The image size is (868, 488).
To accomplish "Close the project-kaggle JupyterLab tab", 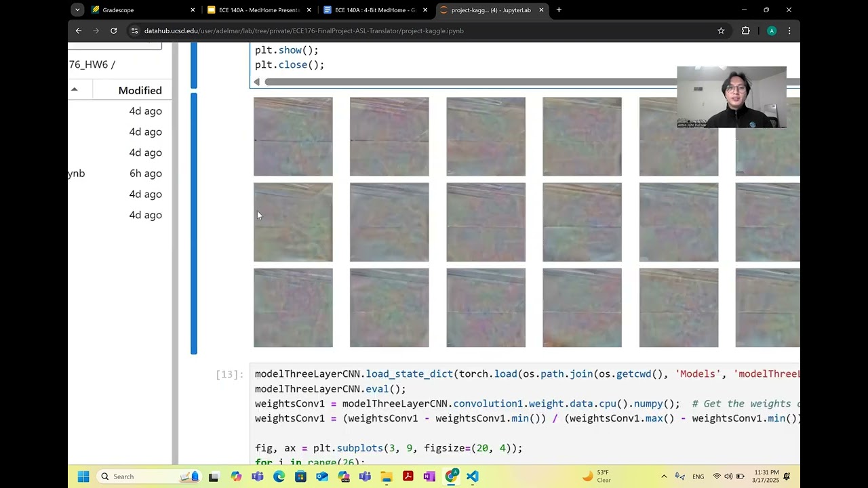I will pos(541,10).
